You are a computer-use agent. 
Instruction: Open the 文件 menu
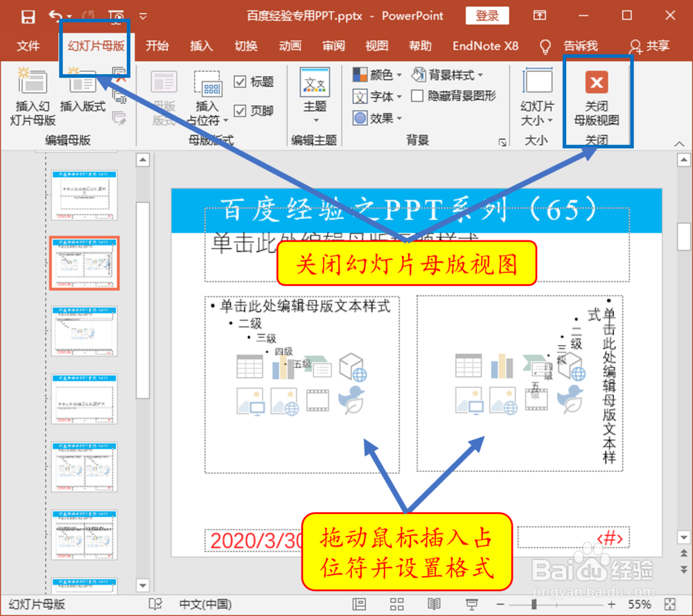click(x=28, y=46)
